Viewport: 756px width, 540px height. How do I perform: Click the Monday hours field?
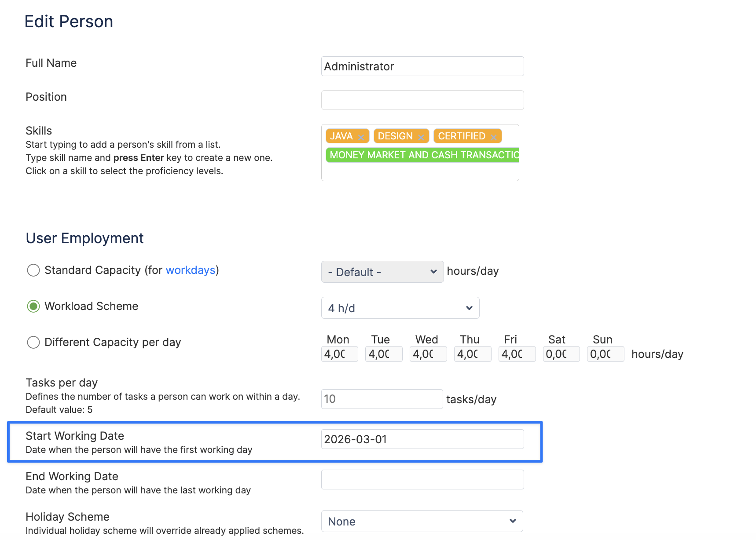tap(339, 354)
